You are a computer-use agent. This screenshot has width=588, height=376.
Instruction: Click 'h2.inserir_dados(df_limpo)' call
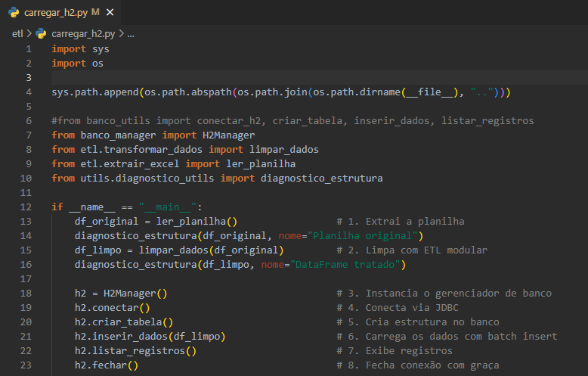[150, 337]
